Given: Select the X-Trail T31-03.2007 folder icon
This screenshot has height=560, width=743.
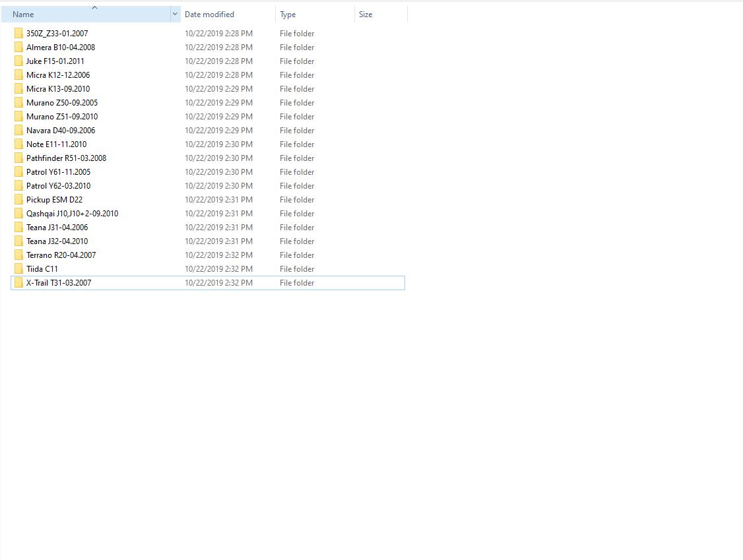Looking at the screenshot, I should tap(18, 282).
